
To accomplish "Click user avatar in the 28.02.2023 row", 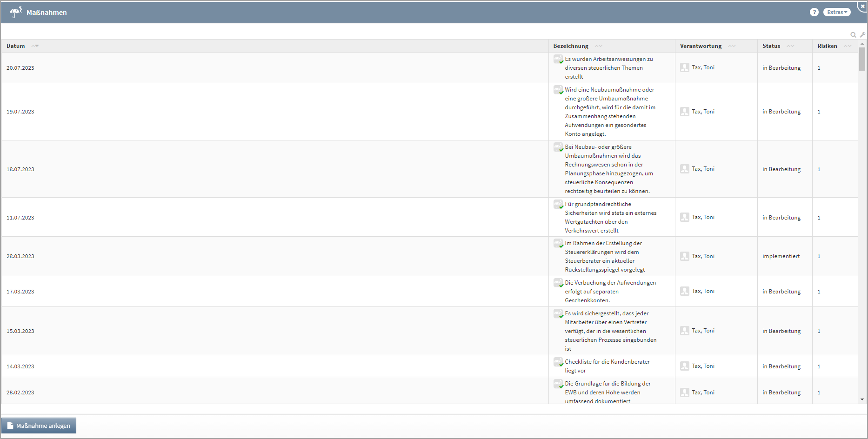I will click(x=685, y=392).
